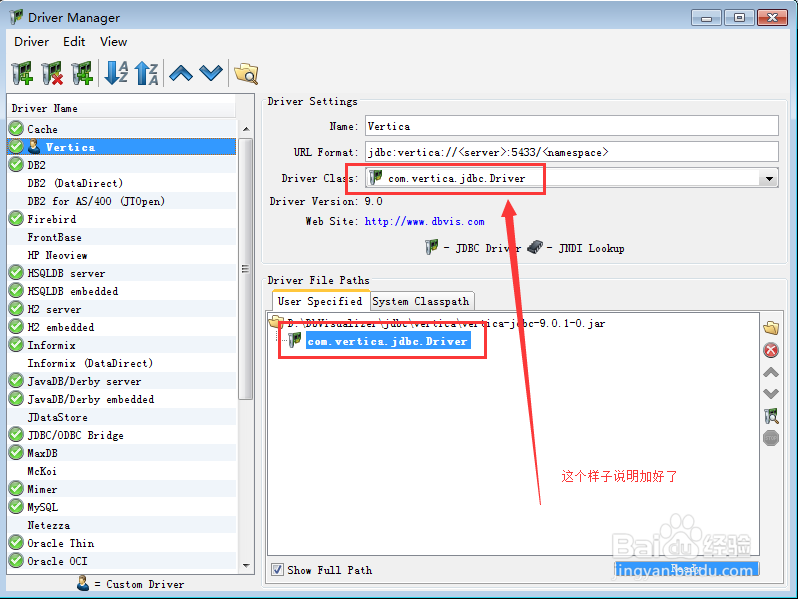
Task: Remove selected driver file path entry
Action: tap(771, 350)
